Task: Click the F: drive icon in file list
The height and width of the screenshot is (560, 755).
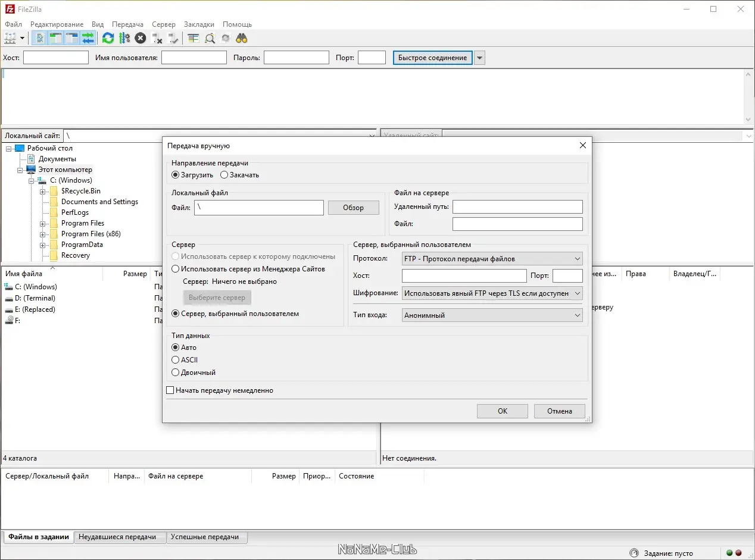Action: point(9,320)
